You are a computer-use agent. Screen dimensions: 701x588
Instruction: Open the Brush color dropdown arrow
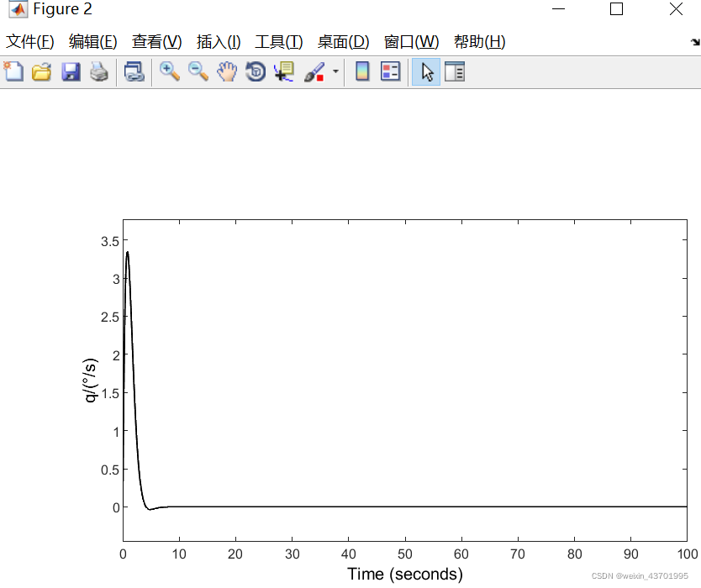pos(335,71)
